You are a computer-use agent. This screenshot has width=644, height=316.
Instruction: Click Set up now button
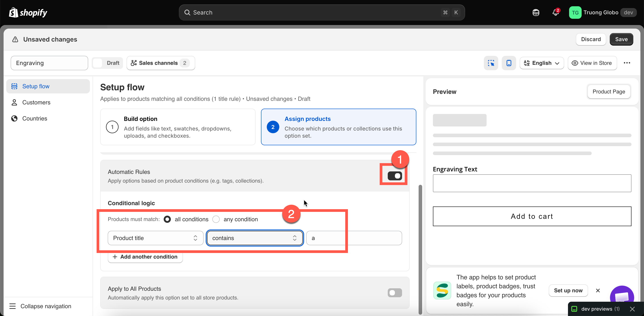(568, 290)
